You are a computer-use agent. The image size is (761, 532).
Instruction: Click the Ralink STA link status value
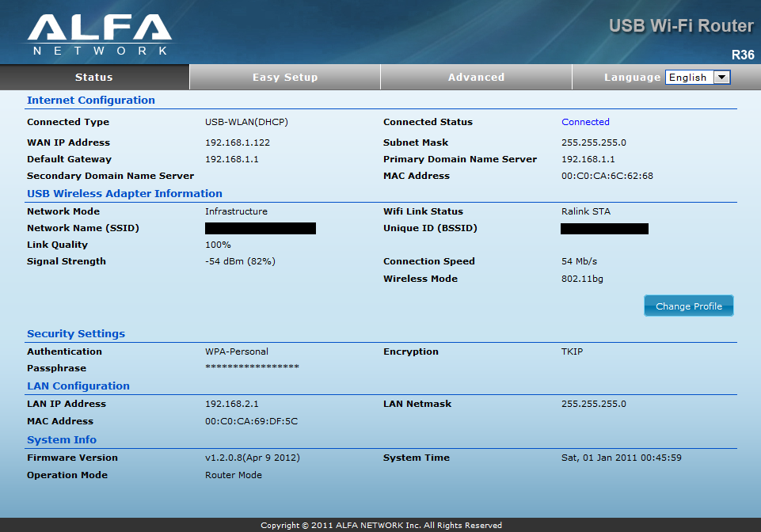pyautogui.click(x=586, y=211)
